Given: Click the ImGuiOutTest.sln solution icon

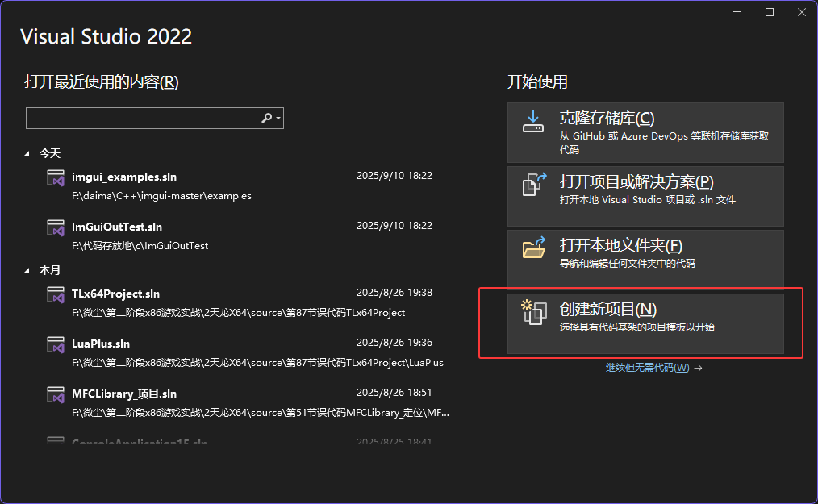Looking at the screenshot, I should [56, 228].
